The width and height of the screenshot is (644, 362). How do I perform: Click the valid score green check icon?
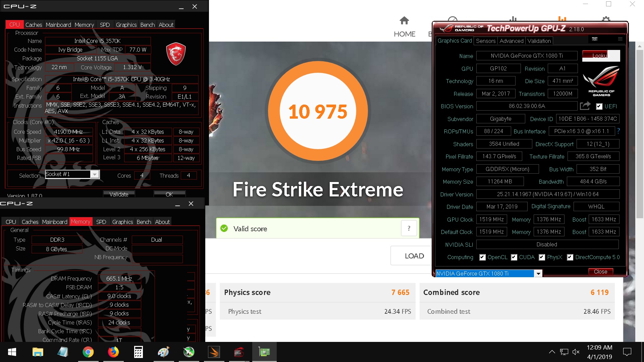pyautogui.click(x=224, y=229)
